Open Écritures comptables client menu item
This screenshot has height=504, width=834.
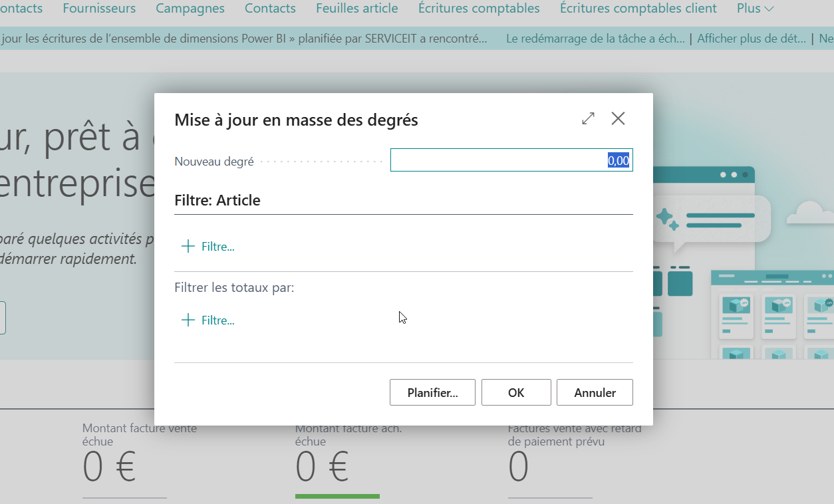[x=638, y=9]
